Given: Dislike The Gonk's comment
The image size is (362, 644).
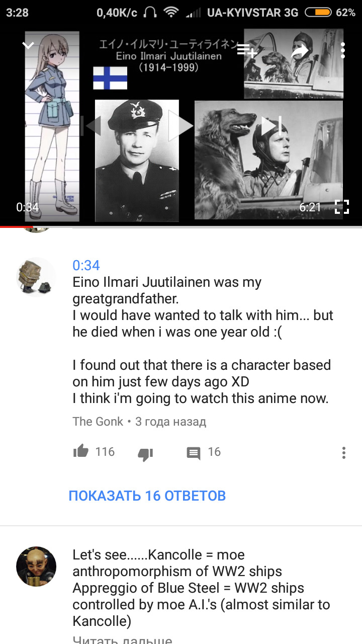Looking at the screenshot, I should pos(145,454).
